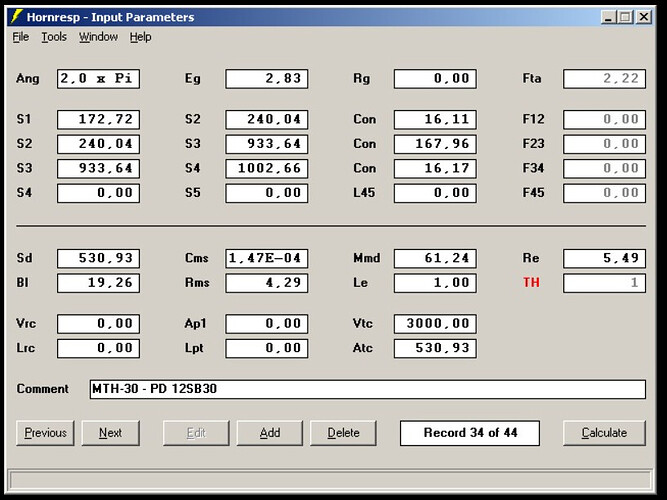Open the File menu

[x=20, y=37]
